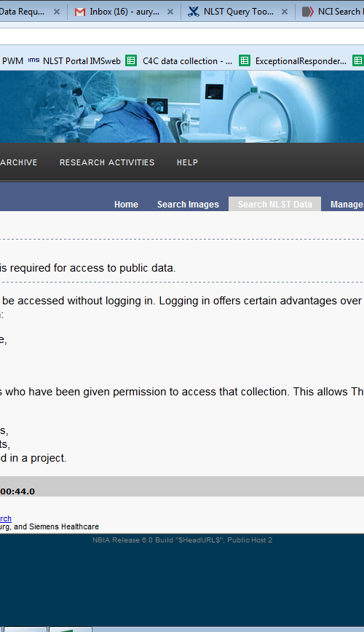Select the Search NLST Data tab
364x632 pixels.
275,204
